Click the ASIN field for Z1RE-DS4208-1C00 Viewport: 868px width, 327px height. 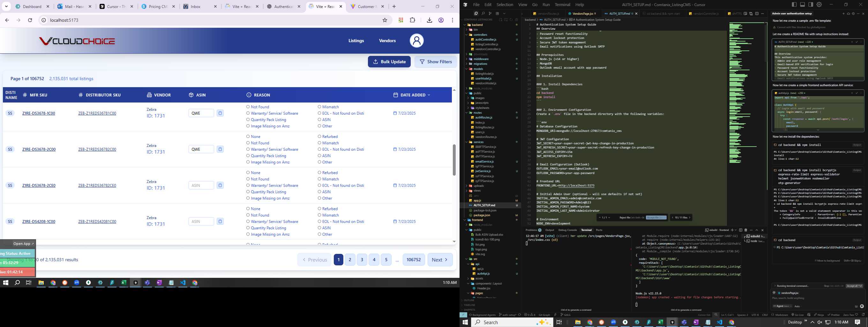coord(201,222)
